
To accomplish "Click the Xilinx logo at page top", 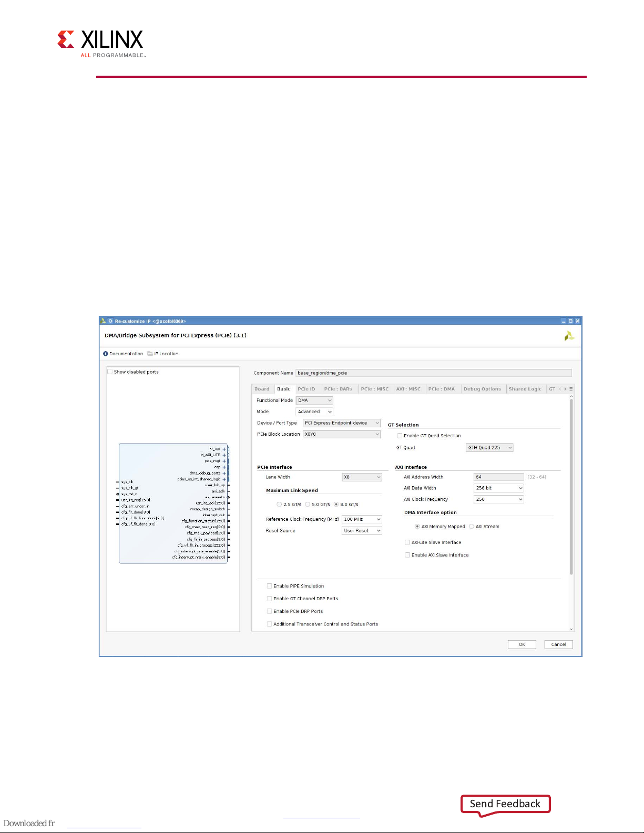I will (101, 44).
